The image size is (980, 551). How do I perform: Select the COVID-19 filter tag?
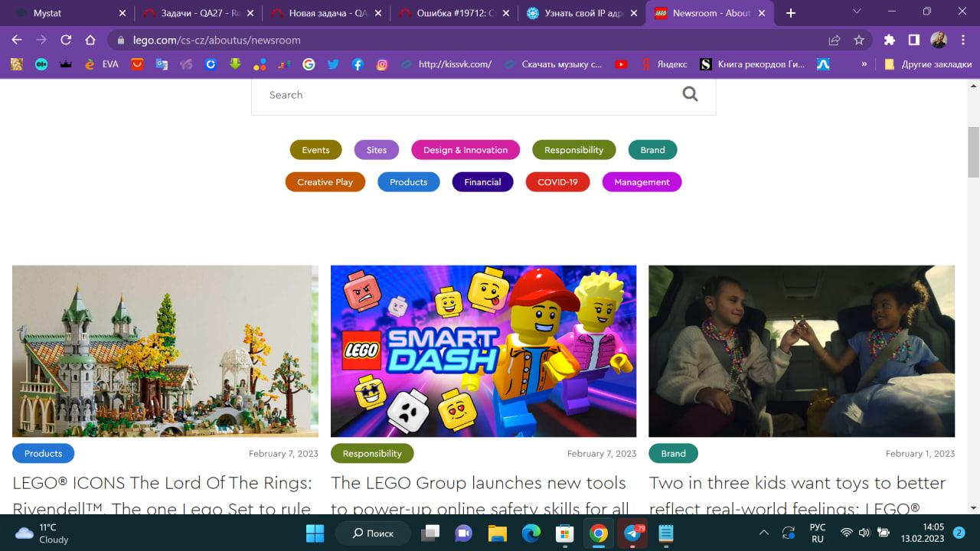[x=557, y=182]
